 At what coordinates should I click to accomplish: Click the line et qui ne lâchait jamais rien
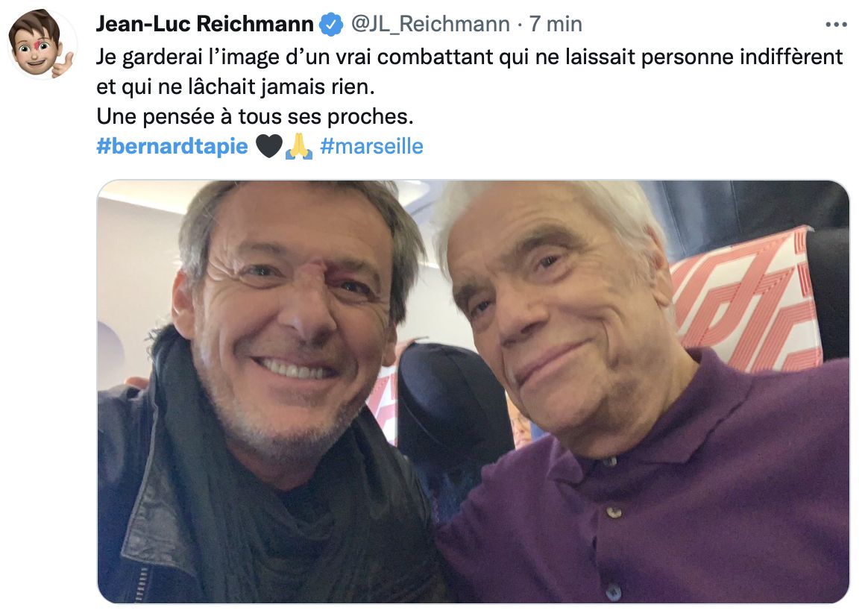235,87
